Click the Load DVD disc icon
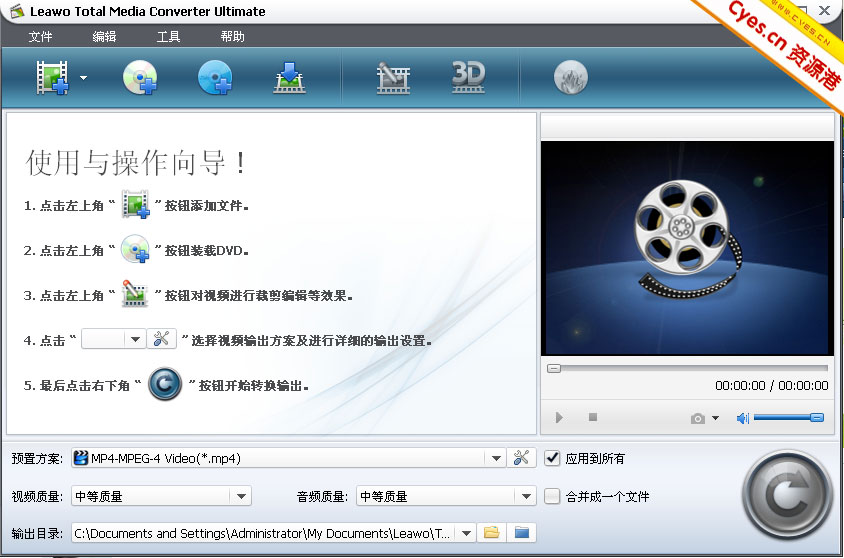This screenshot has height=558, width=844. coord(140,77)
